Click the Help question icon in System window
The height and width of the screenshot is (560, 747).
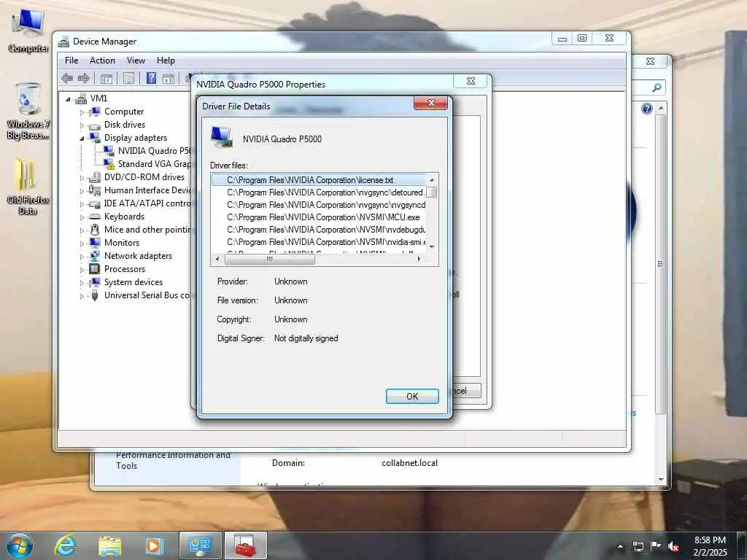click(x=646, y=109)
